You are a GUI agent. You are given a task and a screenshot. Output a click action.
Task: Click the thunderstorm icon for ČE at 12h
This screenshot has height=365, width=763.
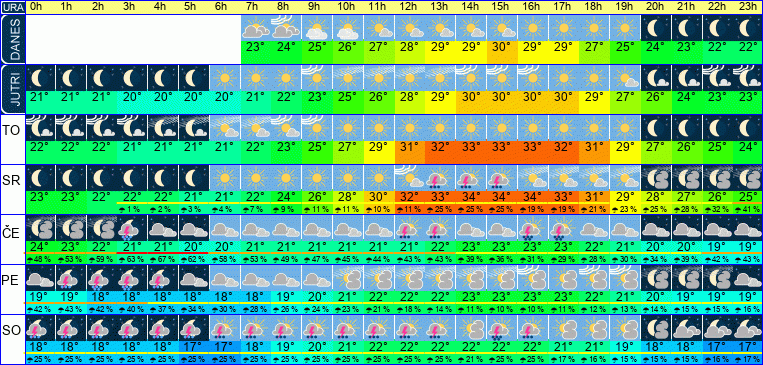click(x=410, y=228)
